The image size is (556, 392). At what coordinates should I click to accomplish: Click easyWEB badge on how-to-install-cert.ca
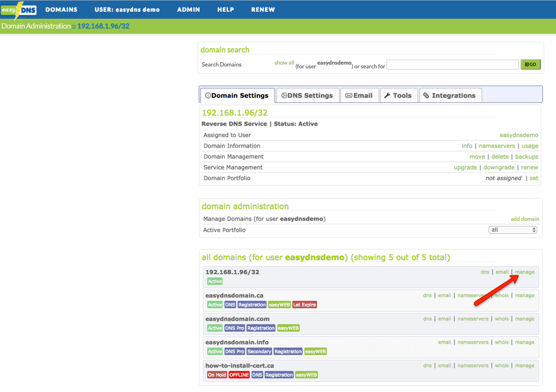tap(306, 375)
